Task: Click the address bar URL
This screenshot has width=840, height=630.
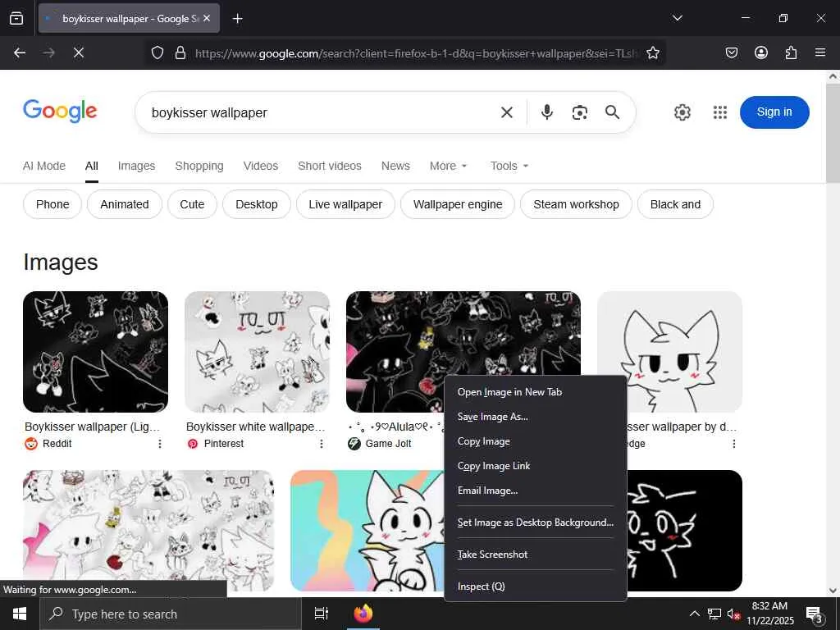Action: 417,53
